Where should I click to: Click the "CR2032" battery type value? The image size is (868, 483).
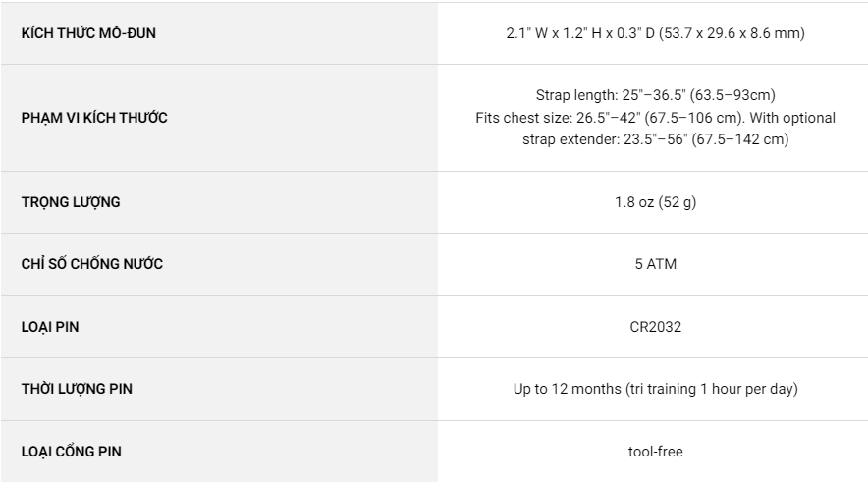[x=656, y=327]
